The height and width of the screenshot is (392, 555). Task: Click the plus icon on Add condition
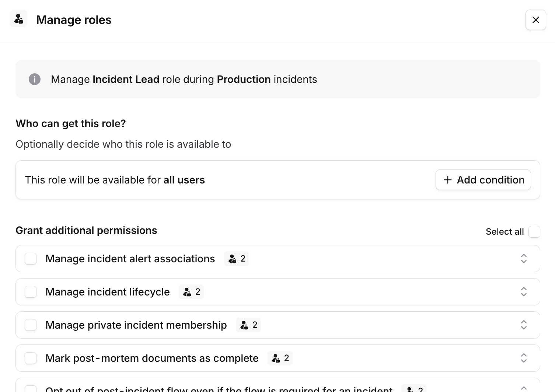[x=447, y=180]
